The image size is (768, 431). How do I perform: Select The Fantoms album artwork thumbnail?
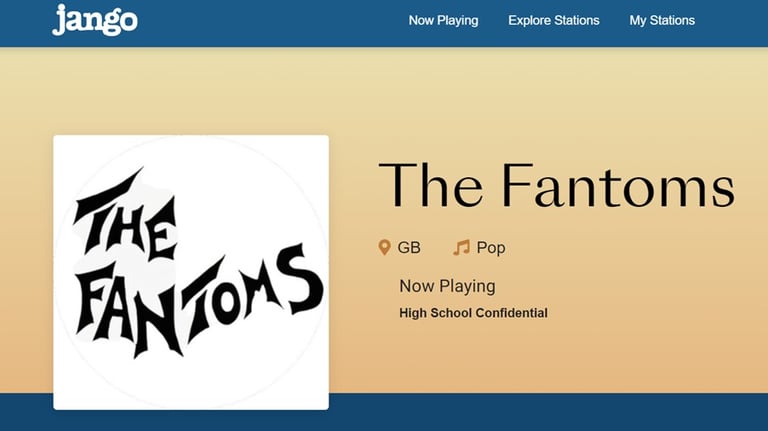pos(191,272)
